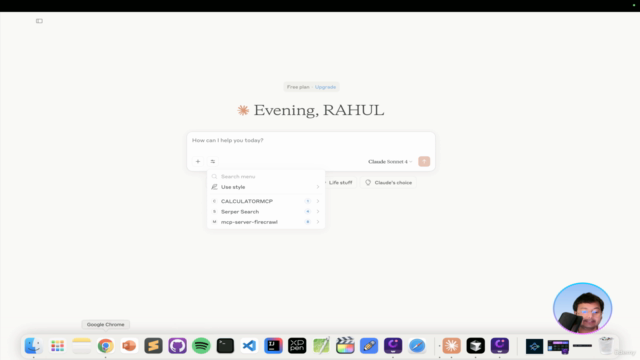Open the dark minimized window thumbnail in the dock

pos(534,346)
